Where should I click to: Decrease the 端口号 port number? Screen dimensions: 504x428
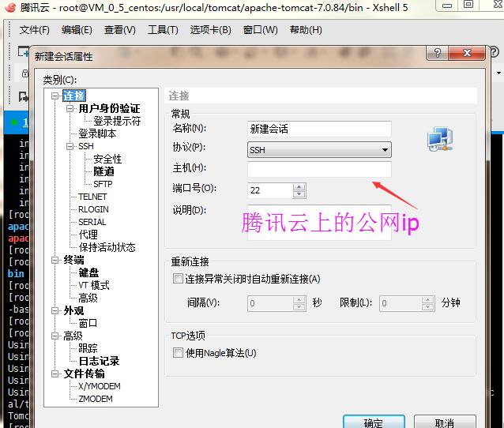pyautogui.click(x=299, y=194)
